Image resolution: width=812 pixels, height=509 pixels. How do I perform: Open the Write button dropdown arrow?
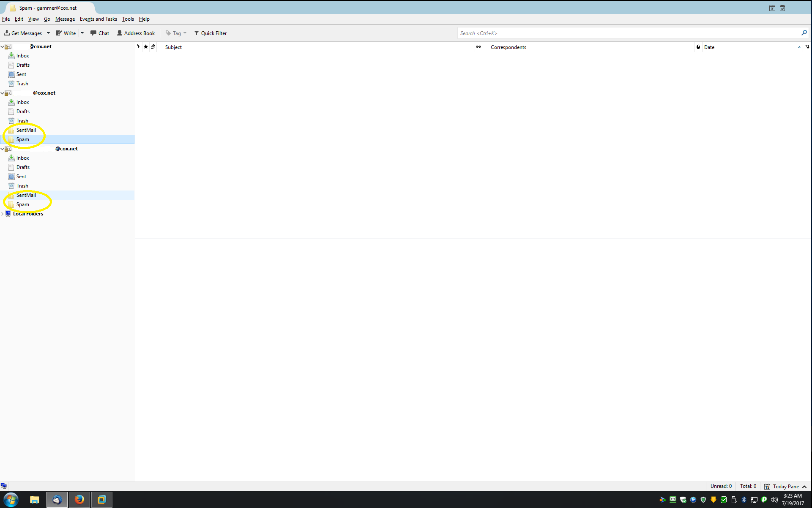point(82,33)
